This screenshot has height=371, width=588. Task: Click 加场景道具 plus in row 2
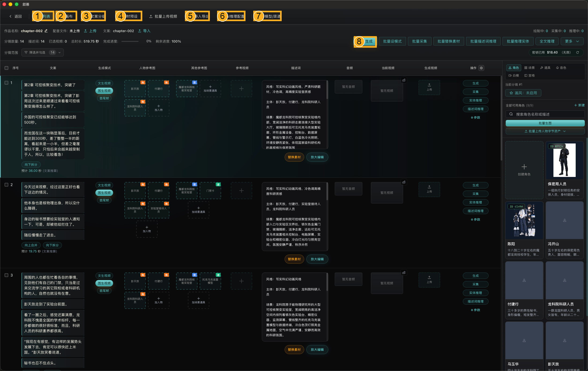click(198, 210)
